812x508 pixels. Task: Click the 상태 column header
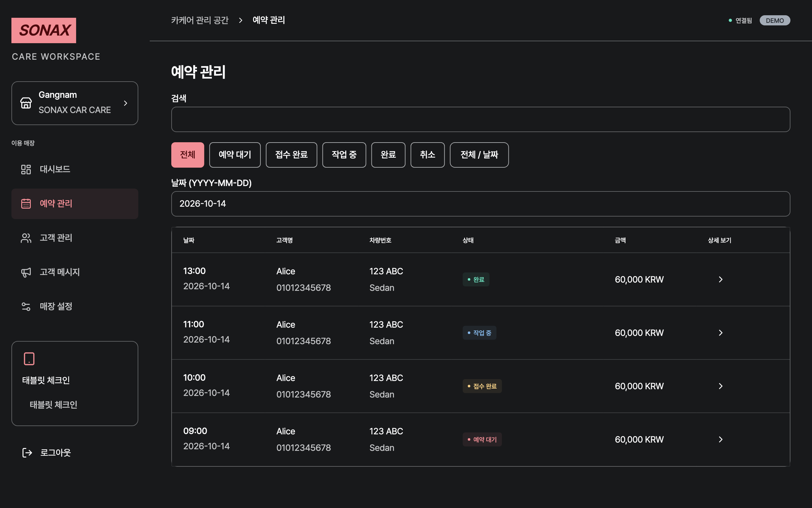click(x=468, y=240)
